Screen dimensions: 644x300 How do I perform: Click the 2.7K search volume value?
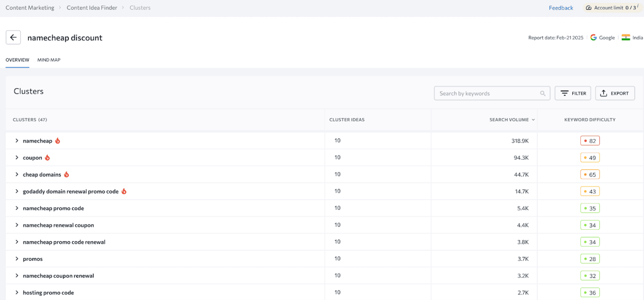[x=523, y=292]
